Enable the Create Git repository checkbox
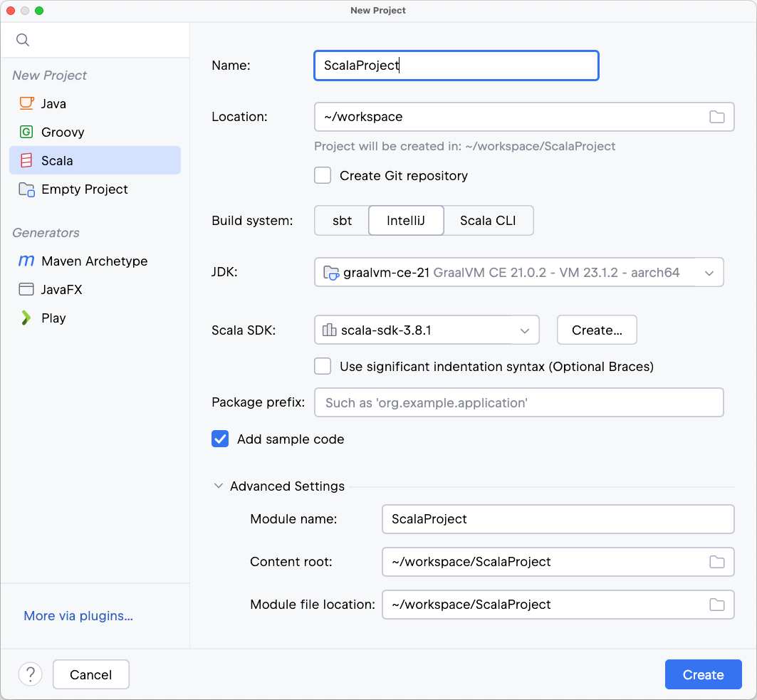Viewport: 757px width, 700px height. 323,175
